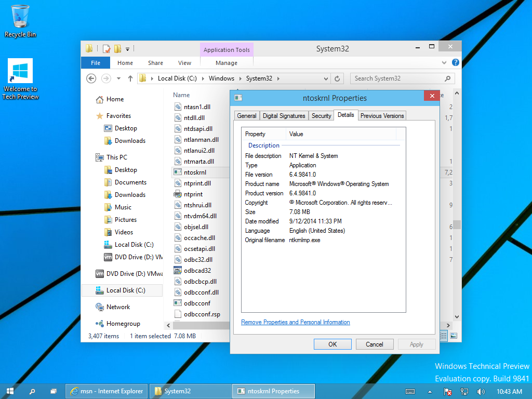Open Task View on the taskbar

[x=53, y=391]
